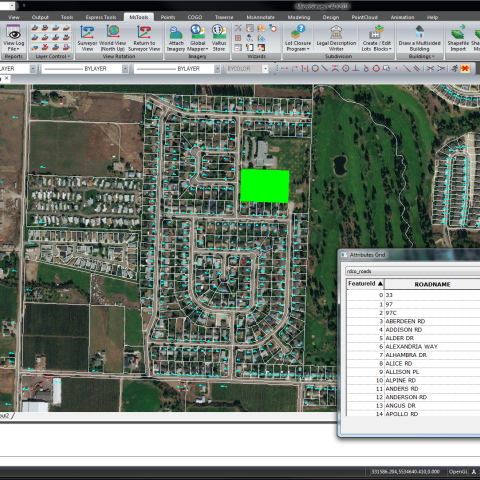Select the ALEXANDRIA WAY row
480x480 pixels.
click(x=413, y=346)
